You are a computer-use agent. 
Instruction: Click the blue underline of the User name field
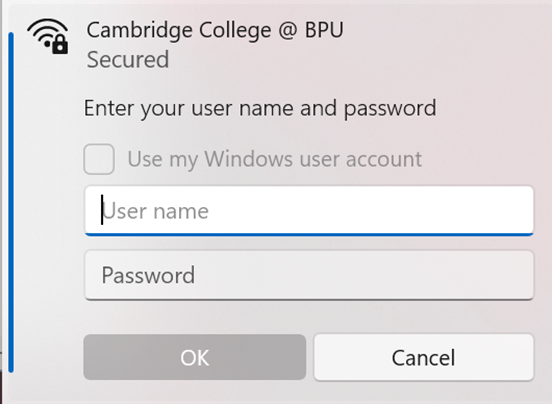tap(309, 234)
